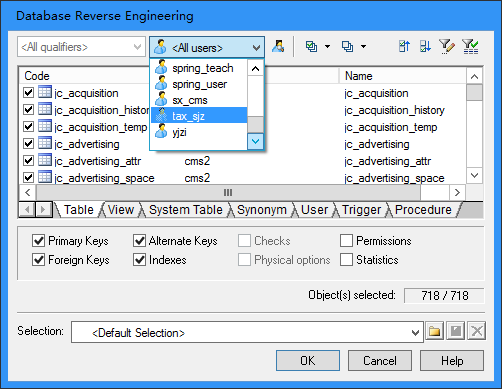Switch to the Table tab
Screen dimensions: 502x389
[x=79, y=210]
